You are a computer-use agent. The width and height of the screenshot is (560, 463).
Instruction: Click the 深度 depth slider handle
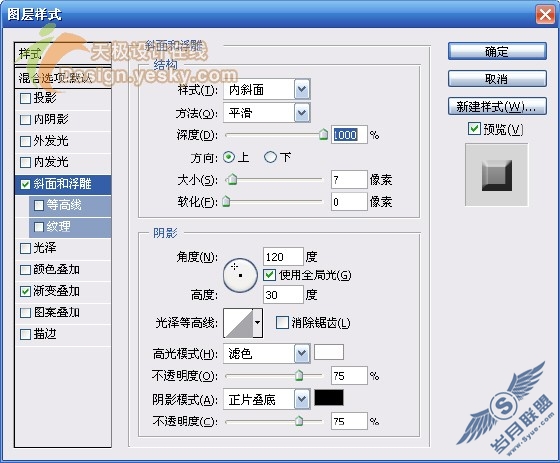click(x=323, y=134)
